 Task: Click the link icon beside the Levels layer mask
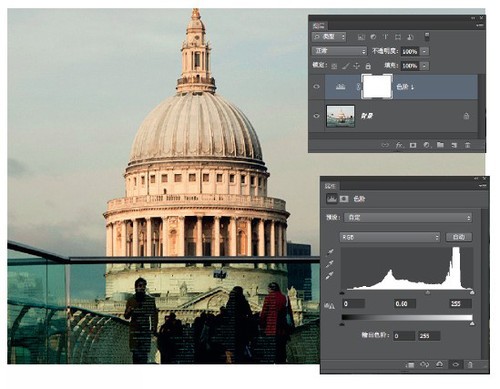pos(358,87)
